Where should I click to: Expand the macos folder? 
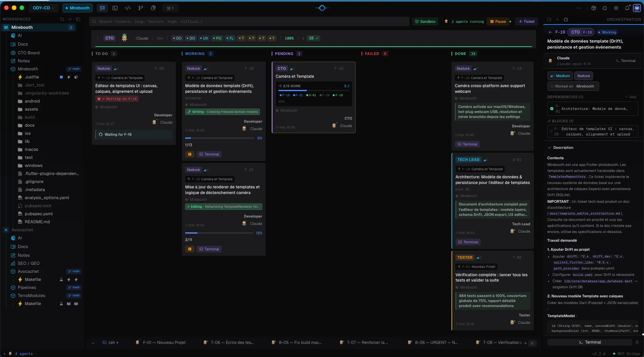[x=31, y=150]
